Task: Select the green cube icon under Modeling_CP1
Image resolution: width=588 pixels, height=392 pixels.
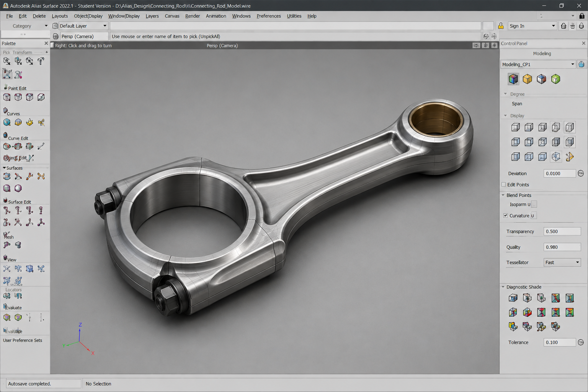Action: (x=555, y=79)
